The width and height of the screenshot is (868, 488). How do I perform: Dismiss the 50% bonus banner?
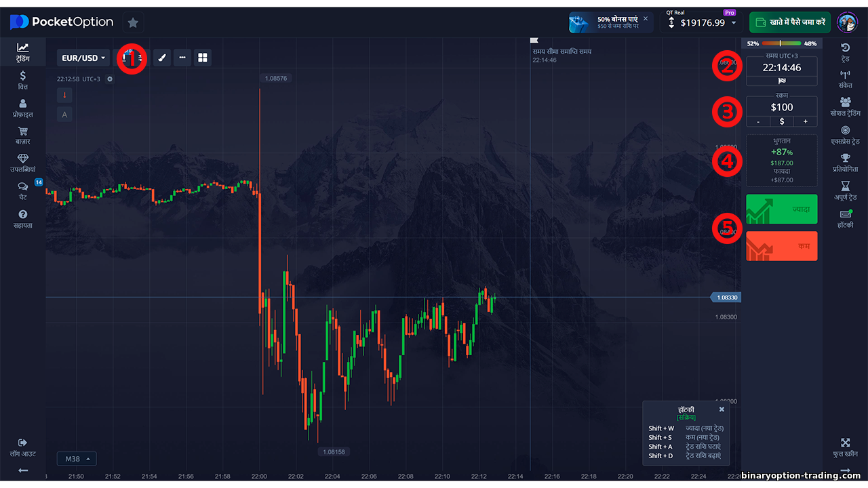click(646, 18)
